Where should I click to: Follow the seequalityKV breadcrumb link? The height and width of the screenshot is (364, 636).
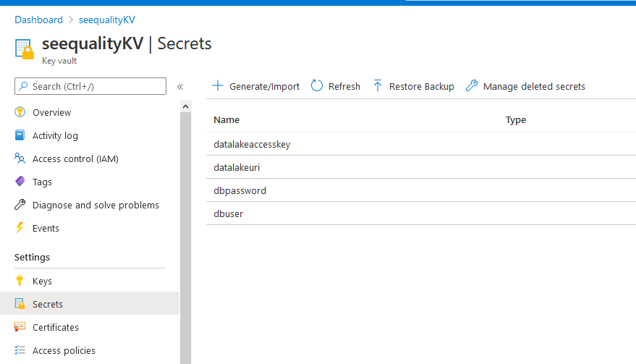(x=106, y=20)
